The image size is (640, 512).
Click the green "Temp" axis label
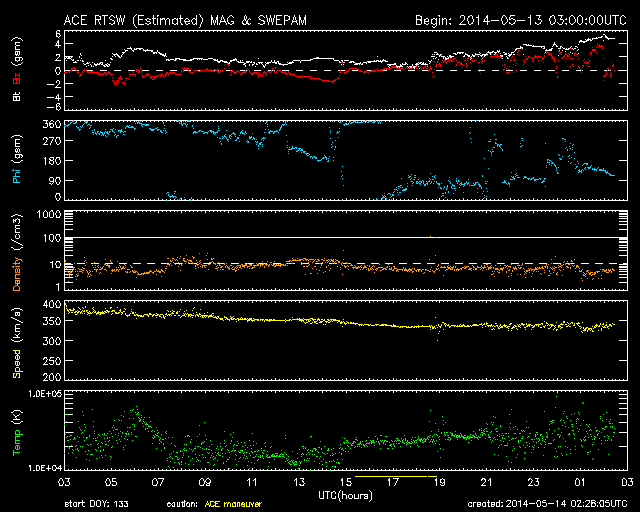17,444
